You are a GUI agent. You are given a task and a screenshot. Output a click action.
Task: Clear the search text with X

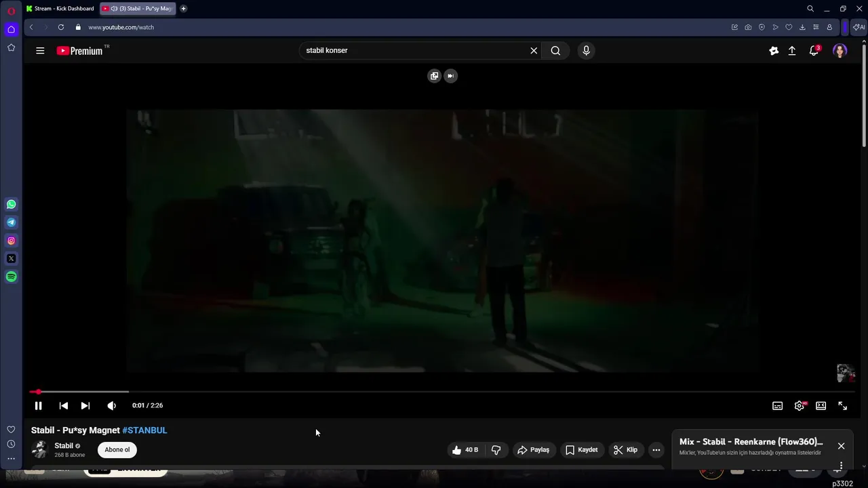pyautogui.click(x=534, y=50)
